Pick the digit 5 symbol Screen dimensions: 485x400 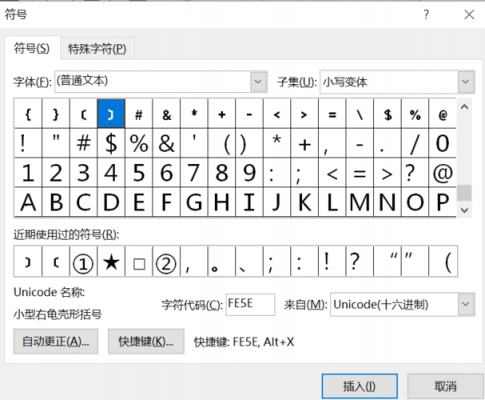point(139,173)
